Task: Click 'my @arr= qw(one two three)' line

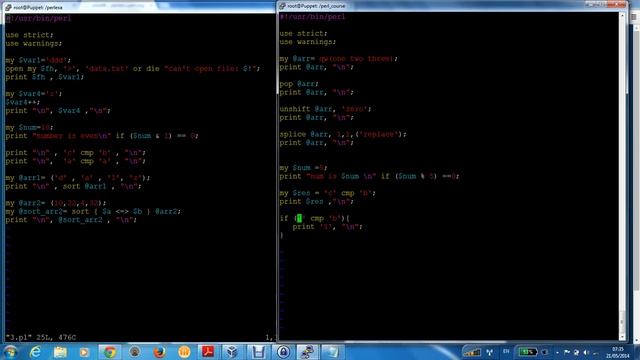Action: [x=338, y=59]
